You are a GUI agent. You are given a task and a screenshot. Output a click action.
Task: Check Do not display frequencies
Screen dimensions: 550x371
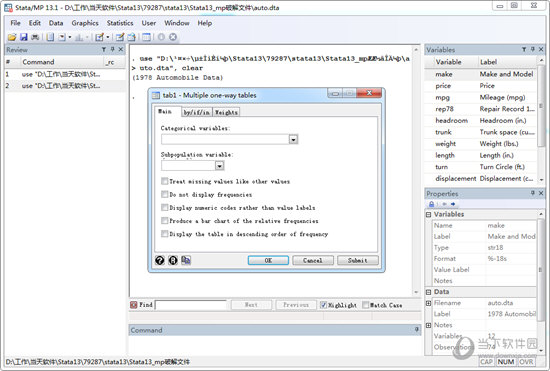pos(165,194)
